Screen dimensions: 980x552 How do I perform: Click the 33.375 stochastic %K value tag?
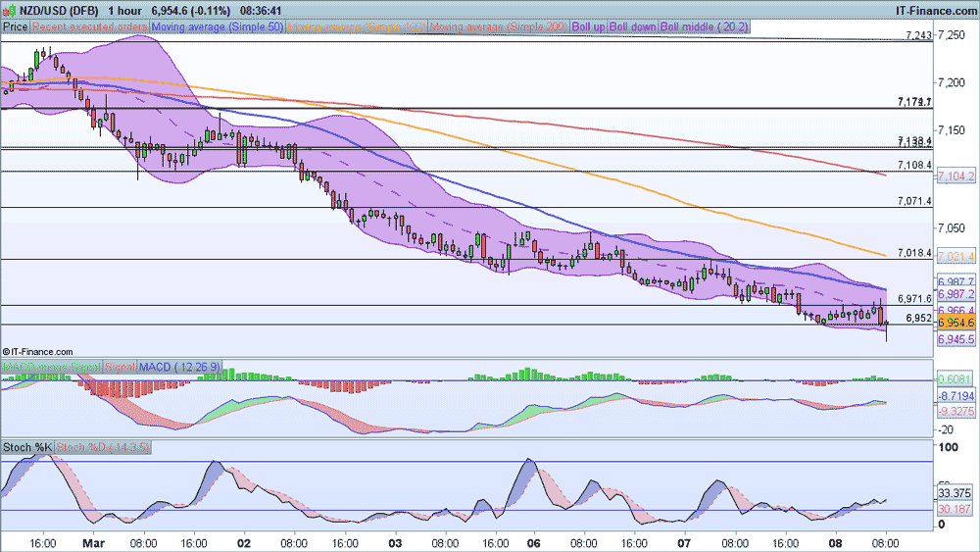955,494
